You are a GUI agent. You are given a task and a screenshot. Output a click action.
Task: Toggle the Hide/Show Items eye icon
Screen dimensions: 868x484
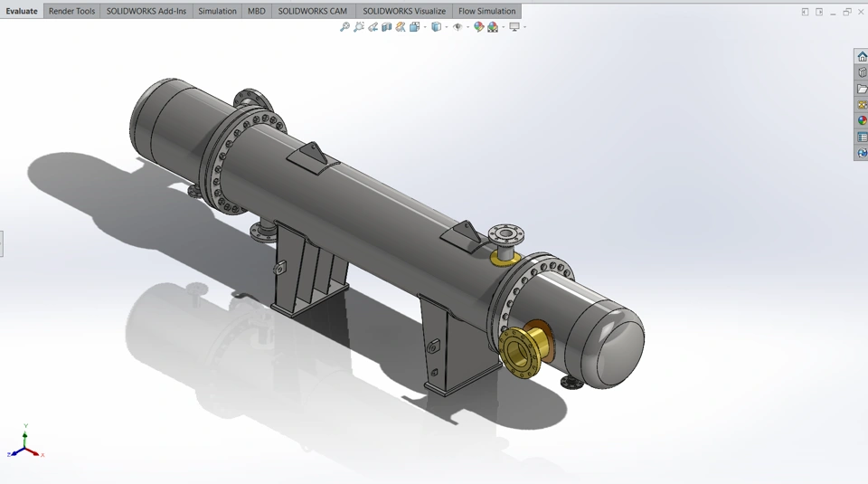(458, 26)
